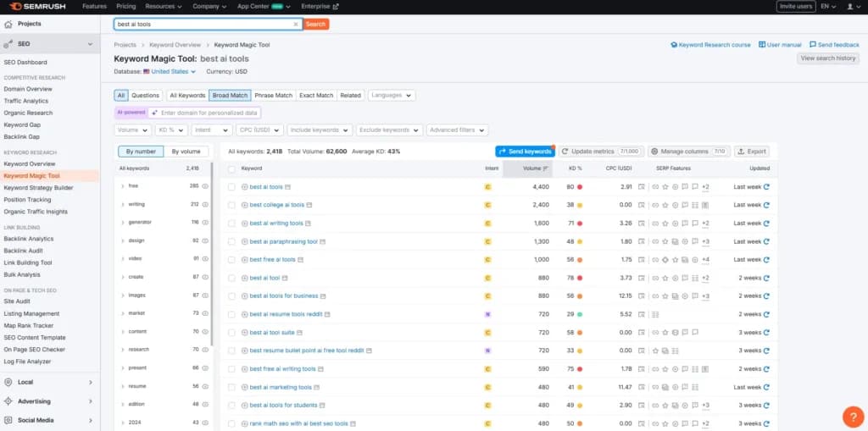Screen dimensions: 868x431
Task: Add best free ai tools plus icon
Action: point(245,259)
